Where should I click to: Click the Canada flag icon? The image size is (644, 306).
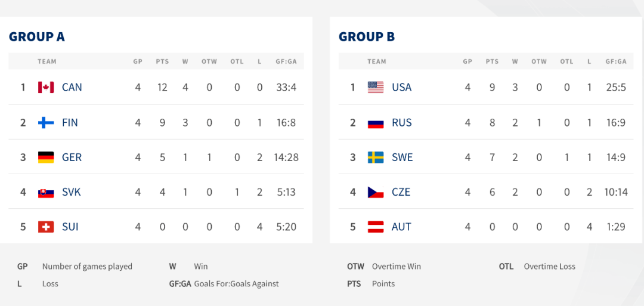(46, 87)
